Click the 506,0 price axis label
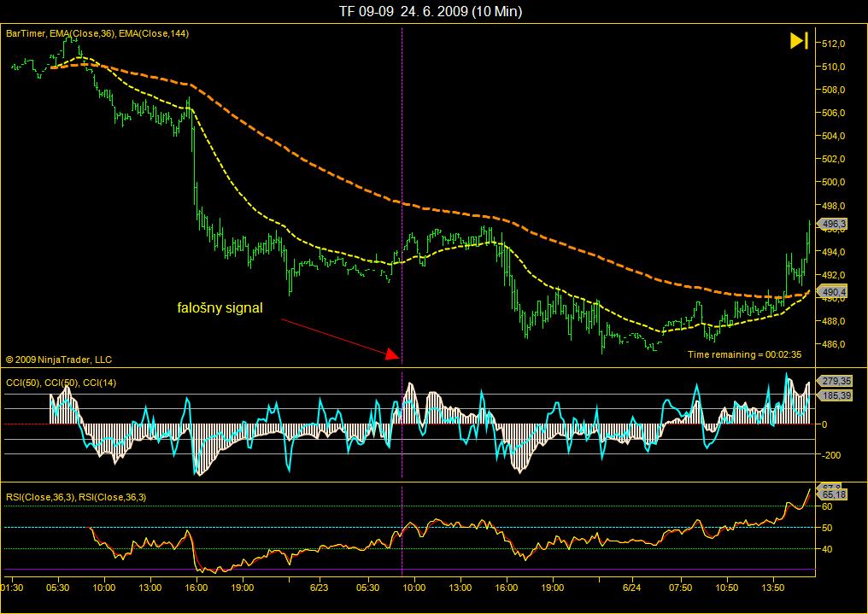868x614 pixels. pos(834,113)
